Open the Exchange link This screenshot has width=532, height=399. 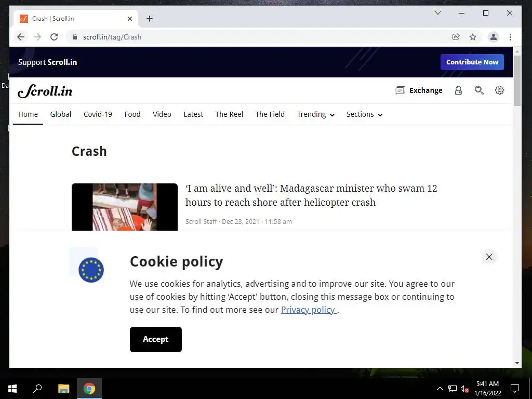pos(426,90)
